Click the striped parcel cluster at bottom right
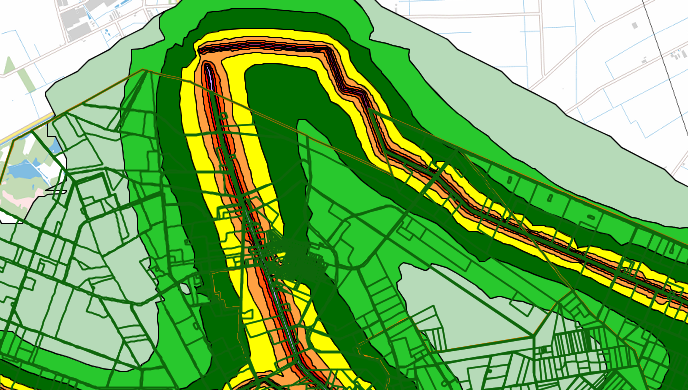This screenshot has height=390, width=688. click(570, 347)
